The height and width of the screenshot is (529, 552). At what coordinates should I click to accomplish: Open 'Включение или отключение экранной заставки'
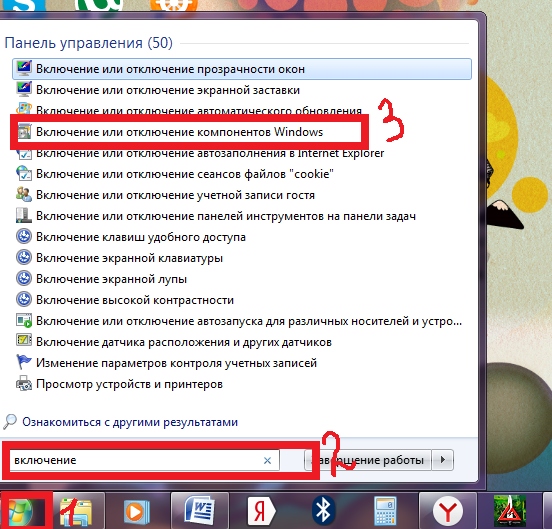[x=168, y=90]
